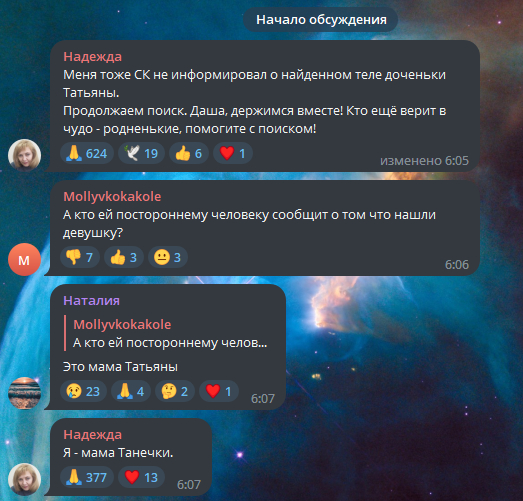The width and height of the screenshot is (523, 501).
Task: Click the dove reaction showing 19
Action: click(x=141, y=153)
